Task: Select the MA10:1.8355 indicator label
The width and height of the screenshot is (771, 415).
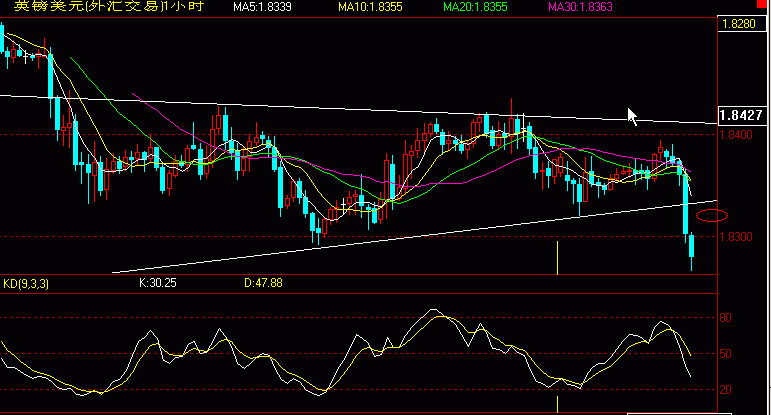Action: [x=370, y=7]
